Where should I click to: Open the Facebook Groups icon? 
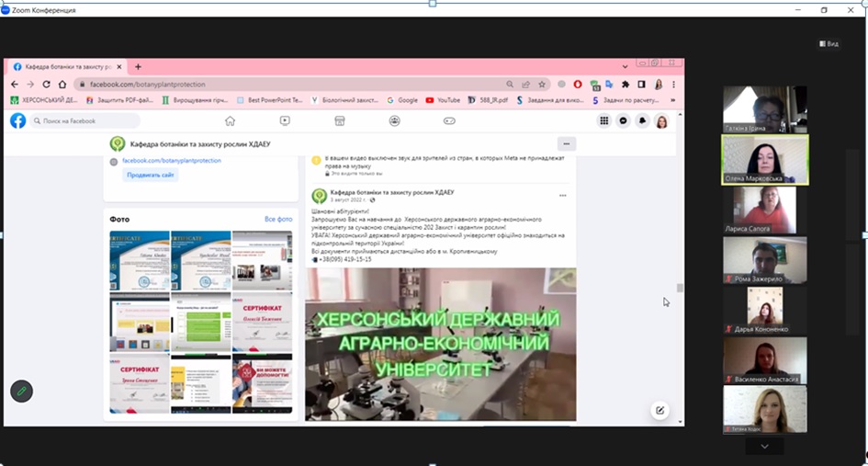coord(394,120)
